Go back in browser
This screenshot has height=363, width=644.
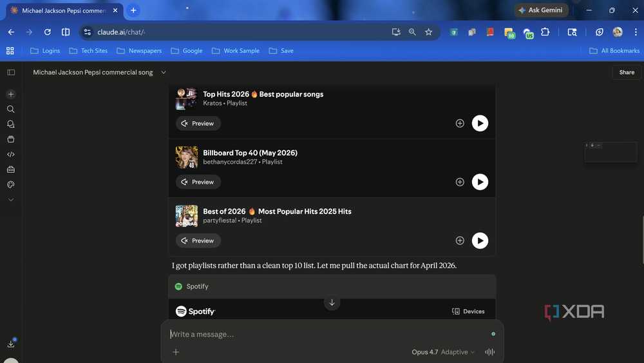[x=11, y=32]
